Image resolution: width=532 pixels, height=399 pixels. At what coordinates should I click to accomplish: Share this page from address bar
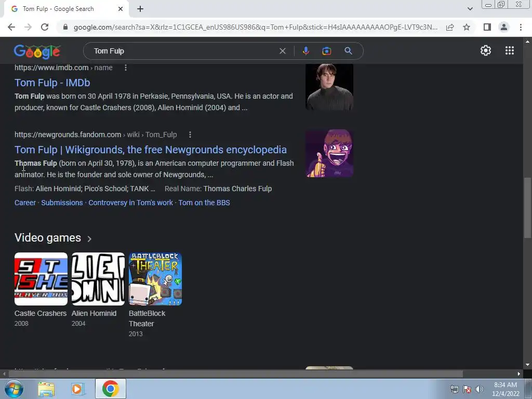(450, 27)
